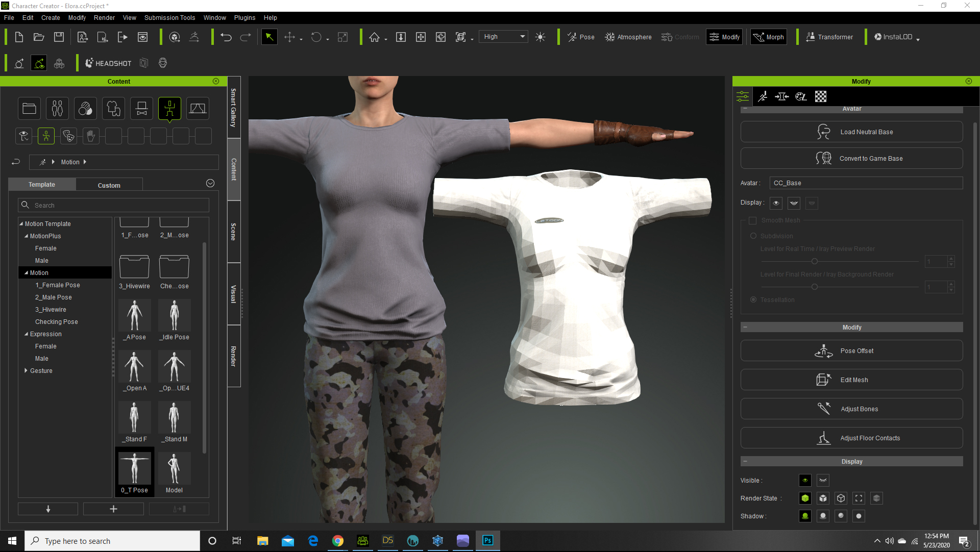Open the Scene side tab

pos(234,232)
